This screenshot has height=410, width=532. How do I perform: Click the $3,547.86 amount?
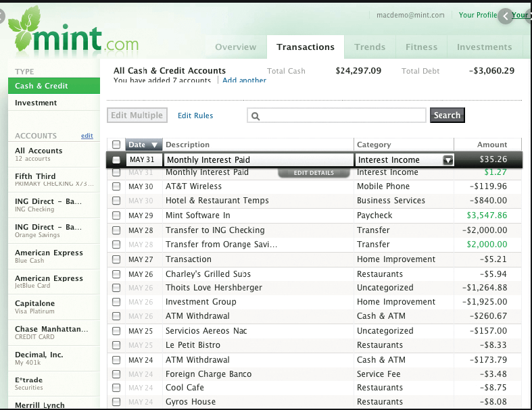tap(487, 215)
